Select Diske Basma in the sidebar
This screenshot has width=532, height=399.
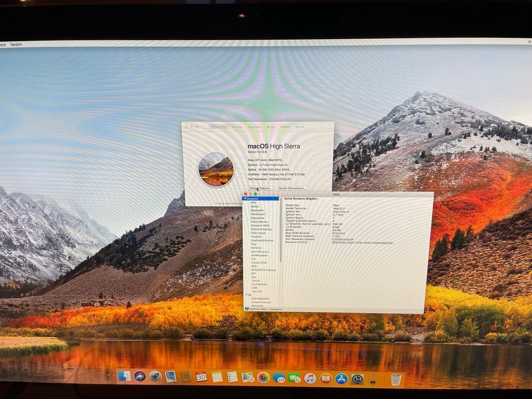tap(259, 222)
